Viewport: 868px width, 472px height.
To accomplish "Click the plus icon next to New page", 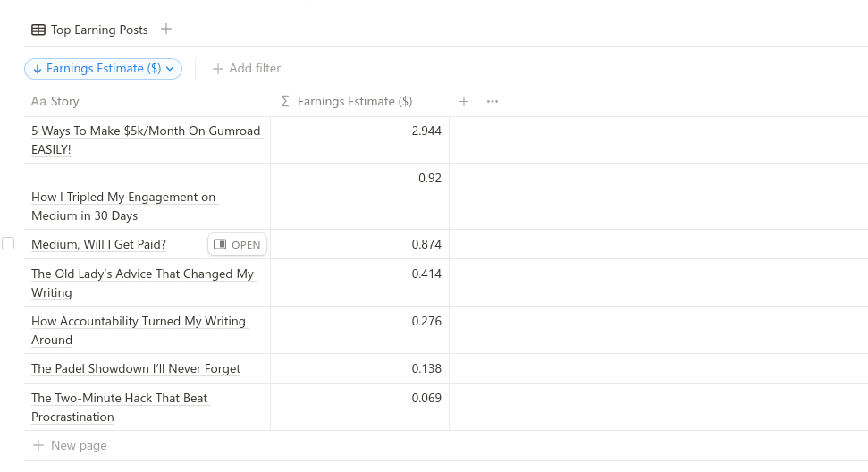I will pyautogui.click(x=38, y=445).
